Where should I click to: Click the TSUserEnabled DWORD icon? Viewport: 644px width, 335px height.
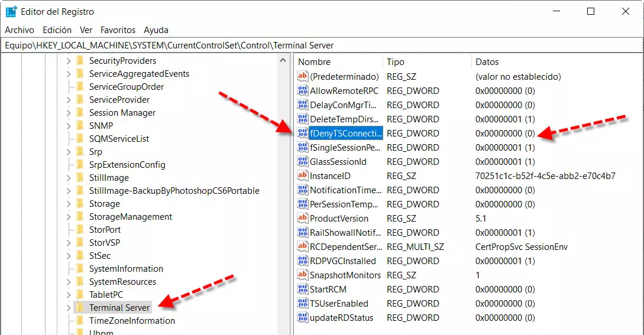(303, 303)
